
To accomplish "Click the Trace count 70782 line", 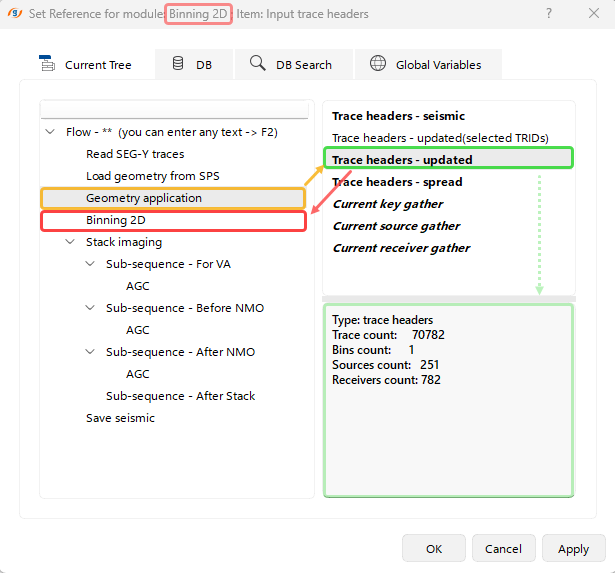I will (388, 335).
